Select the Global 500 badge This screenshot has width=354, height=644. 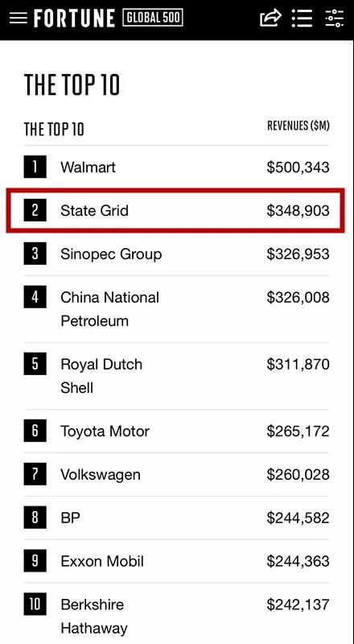pos(153,18)
